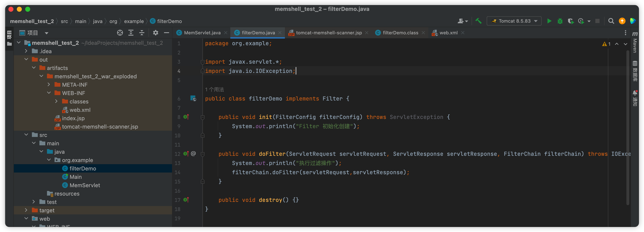Select MemServlet class in project tree

[85, 185]
